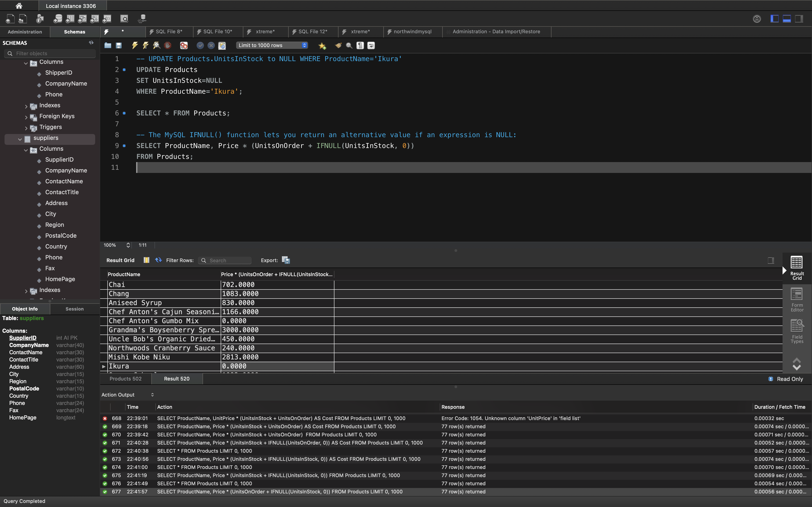Save the script with floppy disk icon
This screenshot has height=507, width=812.
click(119, 45)
